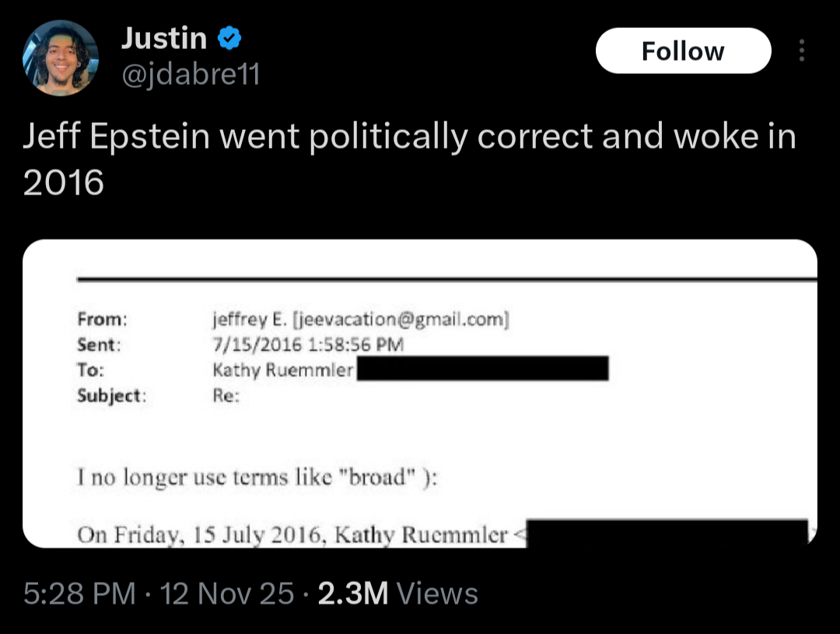Click the "I no longer use terms" line
This screenshot has width=840, height=634.
[x=257, y=478]
